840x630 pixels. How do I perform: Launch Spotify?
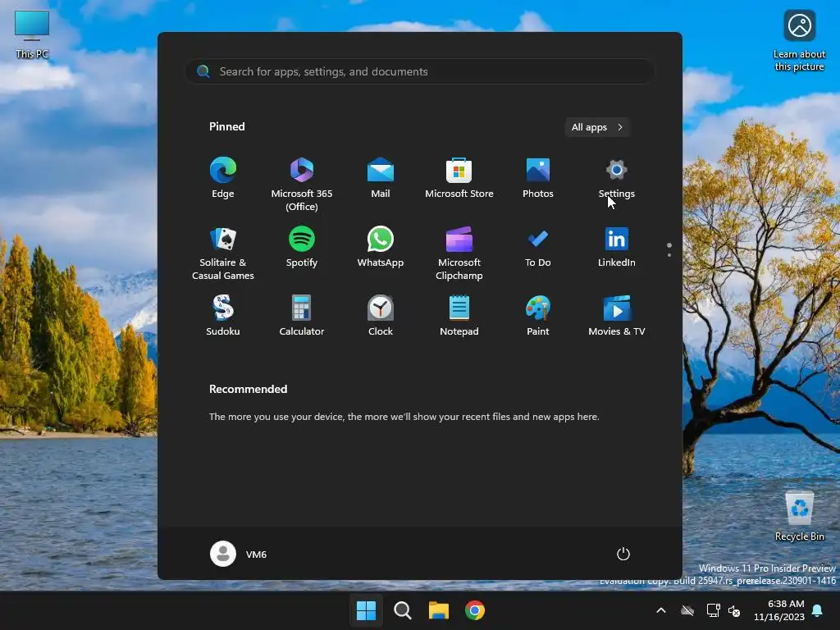click(302, 248)
